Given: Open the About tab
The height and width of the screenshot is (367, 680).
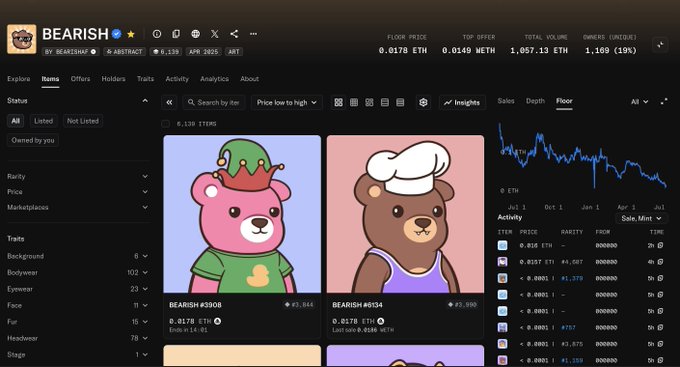Looking at the screenshot, I should (249, 79).
